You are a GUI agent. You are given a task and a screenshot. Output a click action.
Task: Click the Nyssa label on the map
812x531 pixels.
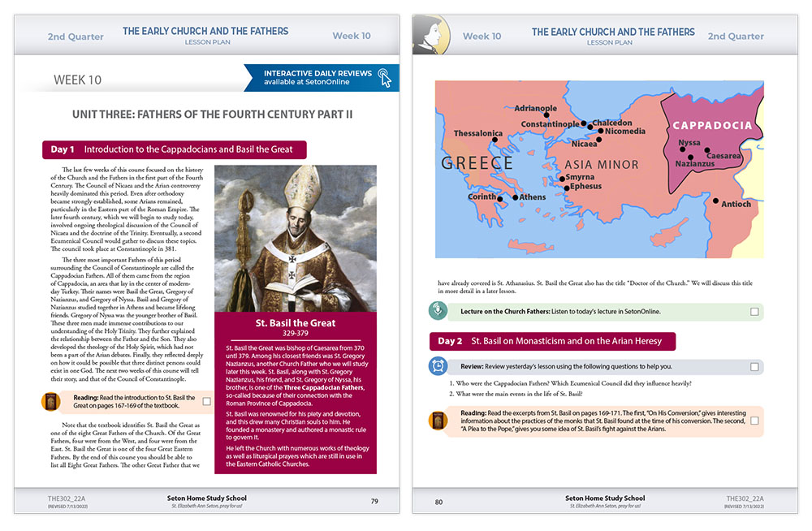tap(689, 142)
